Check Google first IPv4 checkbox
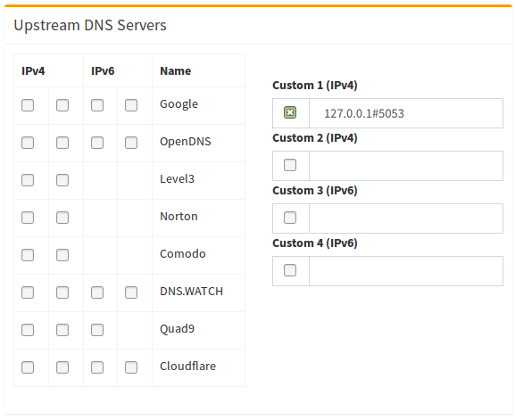The image size is (515, 420). pos(28,105)
